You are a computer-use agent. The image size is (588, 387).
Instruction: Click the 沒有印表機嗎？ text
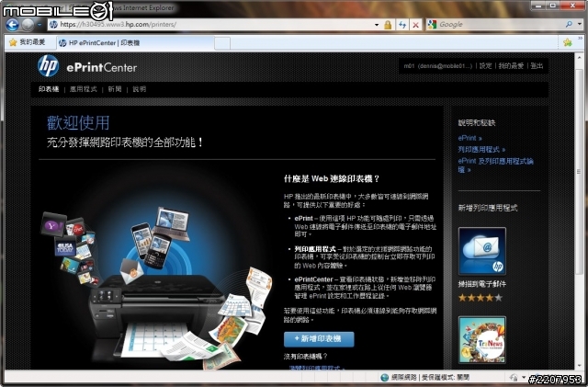click(x=306, y=357)
